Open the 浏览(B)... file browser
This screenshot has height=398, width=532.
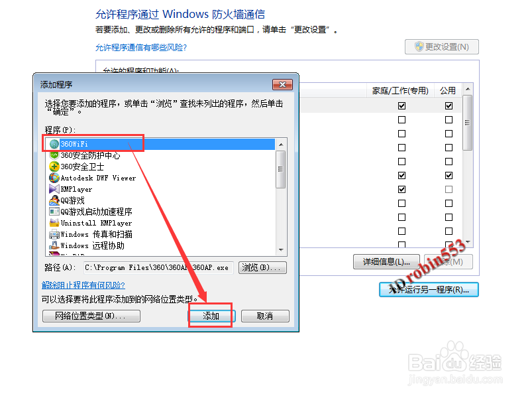pos(262,267)
